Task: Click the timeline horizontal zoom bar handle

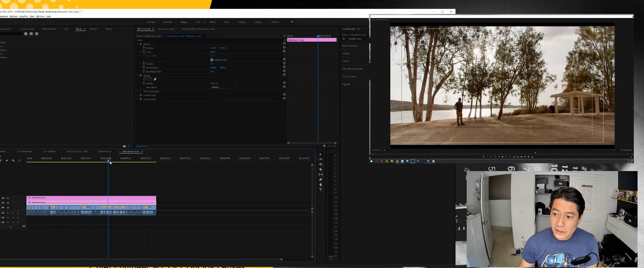Action: coord(281,259)
